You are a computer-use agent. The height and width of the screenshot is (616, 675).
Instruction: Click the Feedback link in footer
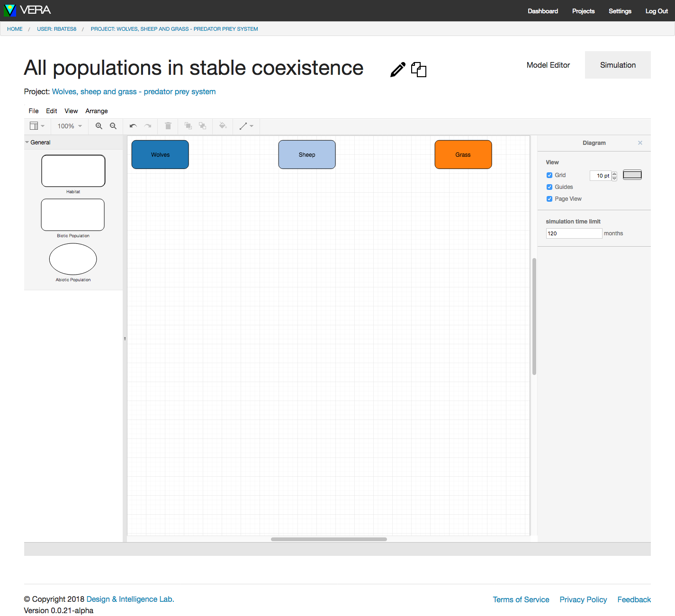pos(634,599)
